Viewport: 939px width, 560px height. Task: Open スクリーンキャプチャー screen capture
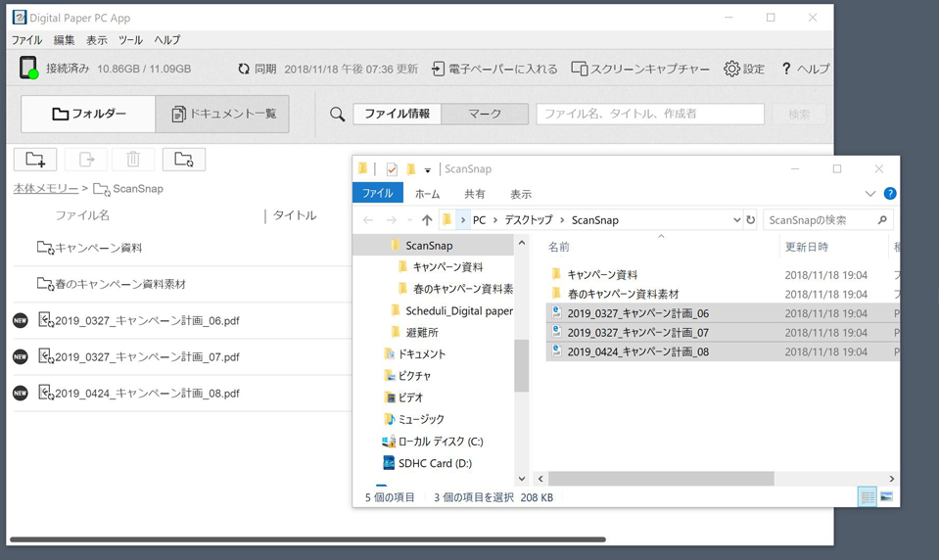pos(639,69)
